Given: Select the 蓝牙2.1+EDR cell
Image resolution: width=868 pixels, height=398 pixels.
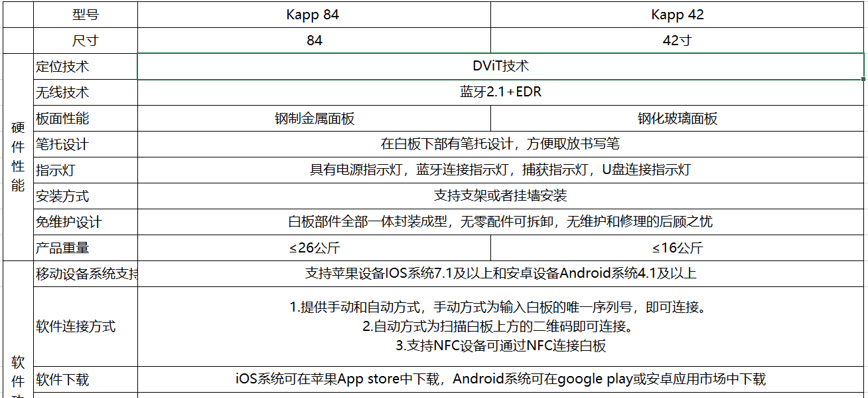Looking at the screenshot, I should (x=501, y=92).
